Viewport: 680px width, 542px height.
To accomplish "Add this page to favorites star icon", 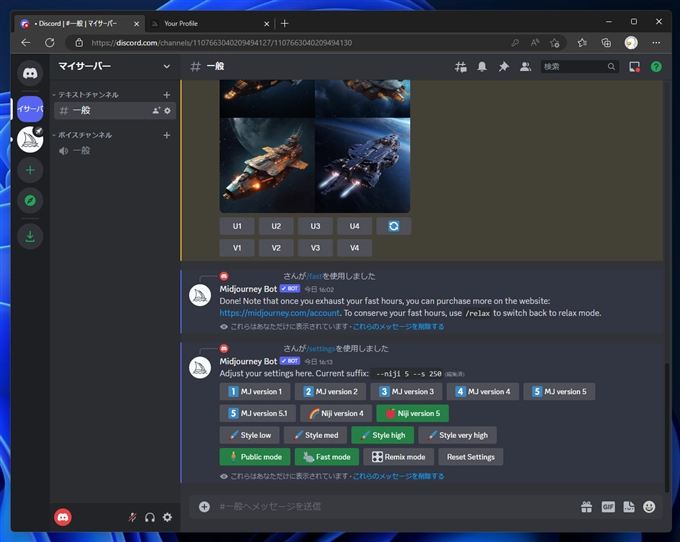I will coord(555,42).
